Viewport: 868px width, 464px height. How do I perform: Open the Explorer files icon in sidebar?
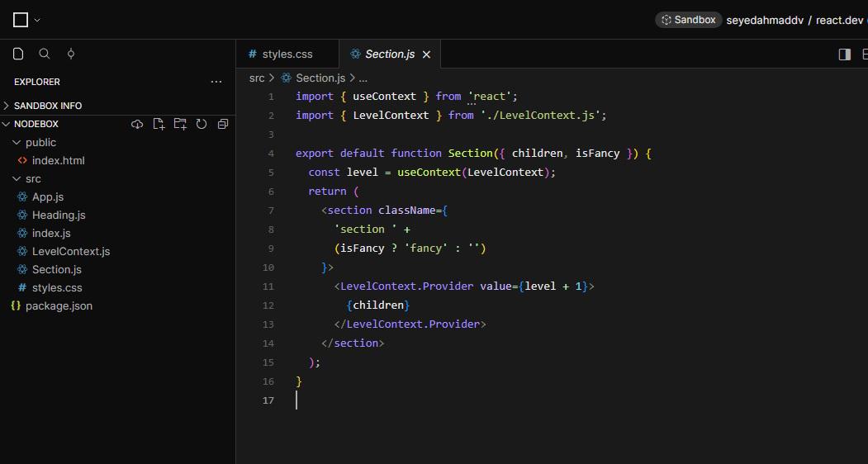tap(18, 54)
